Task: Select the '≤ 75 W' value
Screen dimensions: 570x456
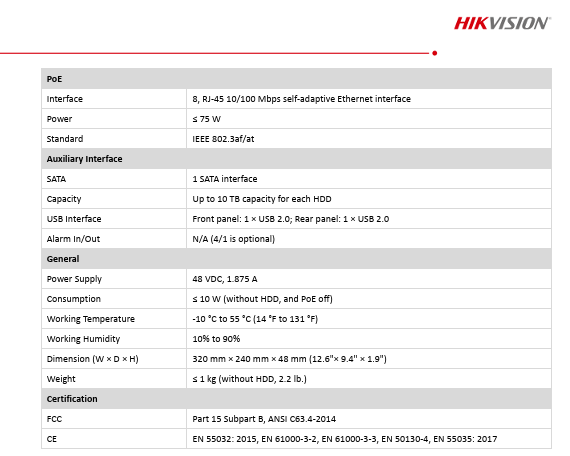Action: (x=206, y=119)
